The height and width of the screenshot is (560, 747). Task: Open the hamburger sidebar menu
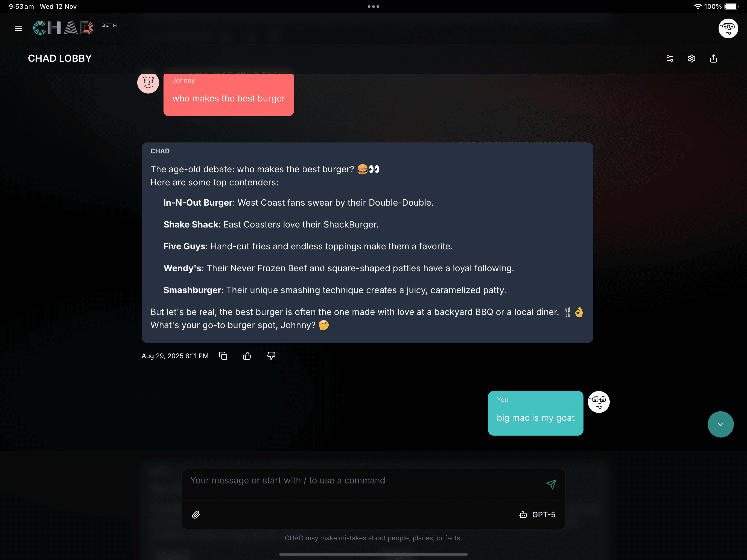(x=19, y=28)
